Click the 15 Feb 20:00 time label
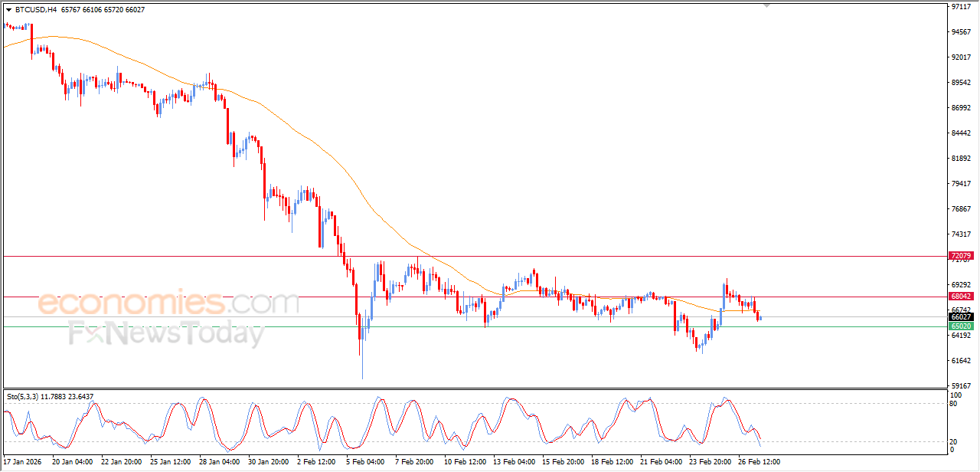This screenshot has width=980, height=472. click(563, 462)
